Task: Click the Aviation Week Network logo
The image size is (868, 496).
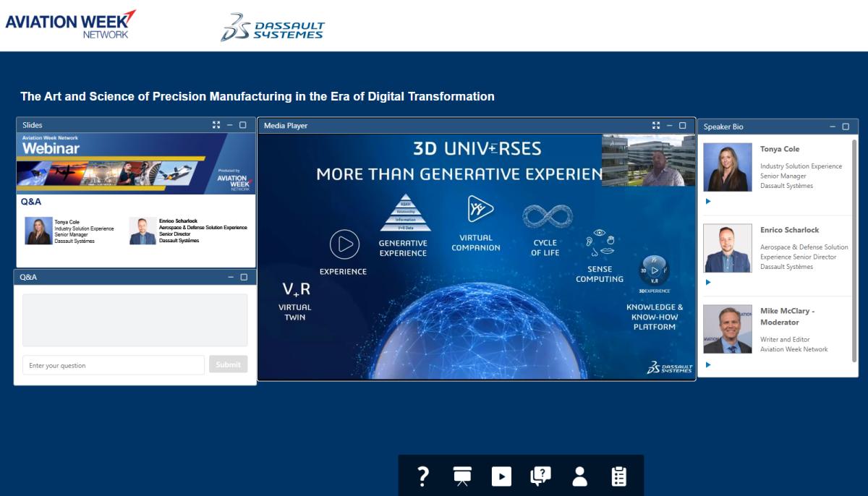Action: tap(70, 24)
